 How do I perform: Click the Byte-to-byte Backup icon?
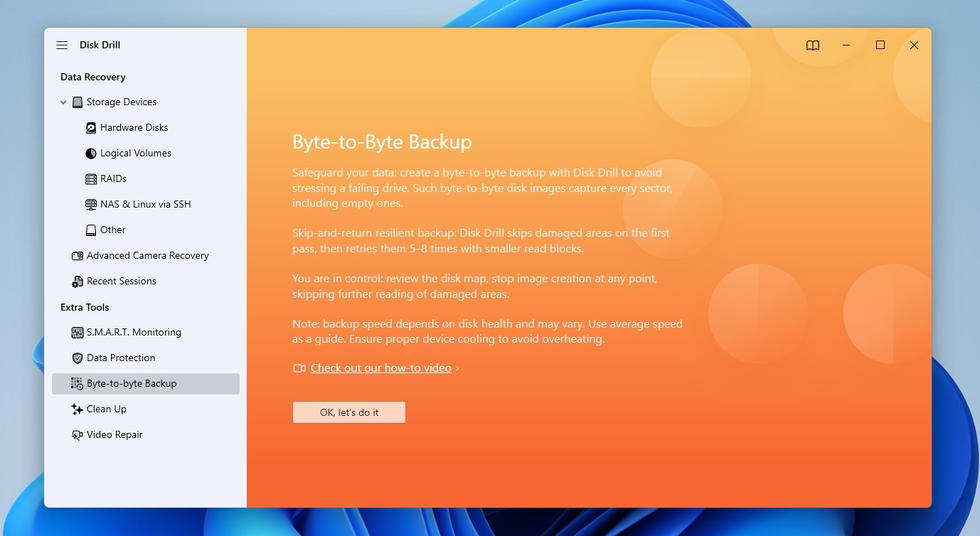[77, 384]
